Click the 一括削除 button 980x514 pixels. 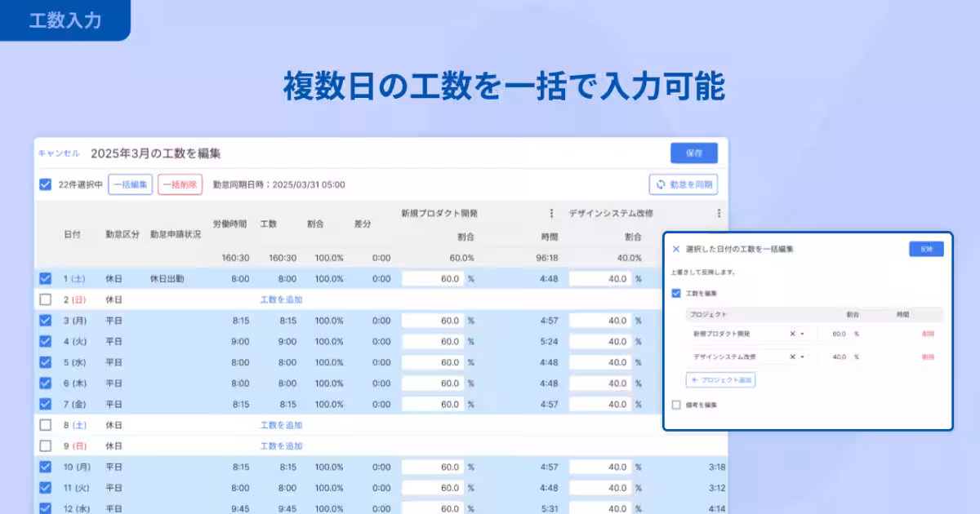click(x=181, y=184)
